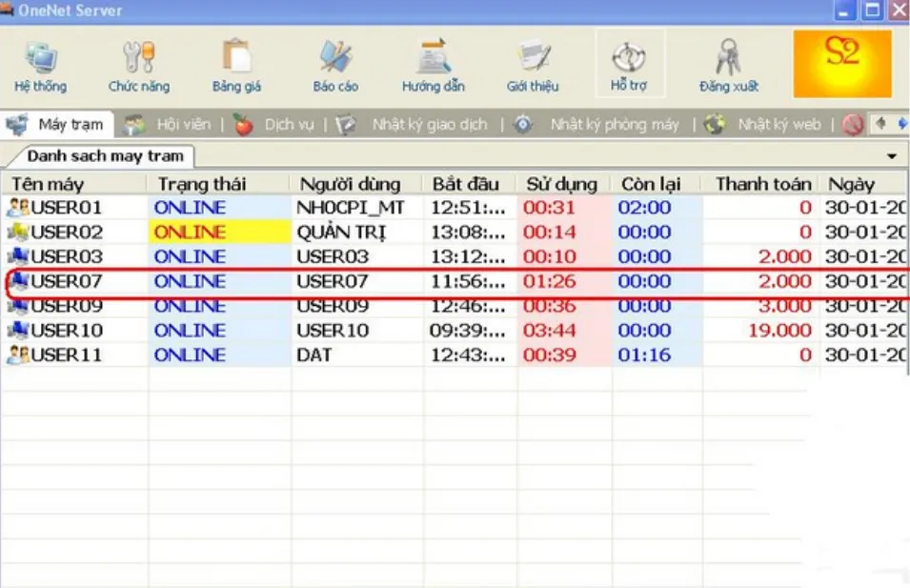Image resolution: width=910 pixels, height=588 pixels.
Task: Click the yellow ONLINE status of USER02
Action: (191, 233)
